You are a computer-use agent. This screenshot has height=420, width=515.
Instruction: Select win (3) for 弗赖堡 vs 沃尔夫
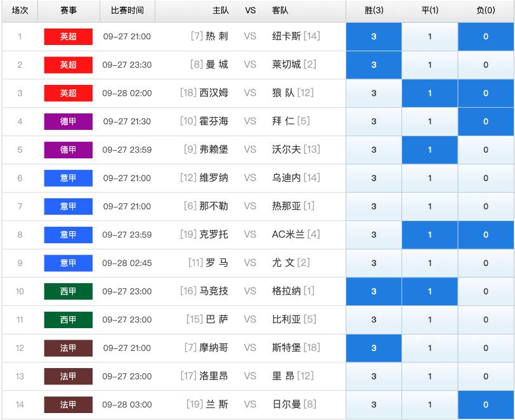click(374, 150)
